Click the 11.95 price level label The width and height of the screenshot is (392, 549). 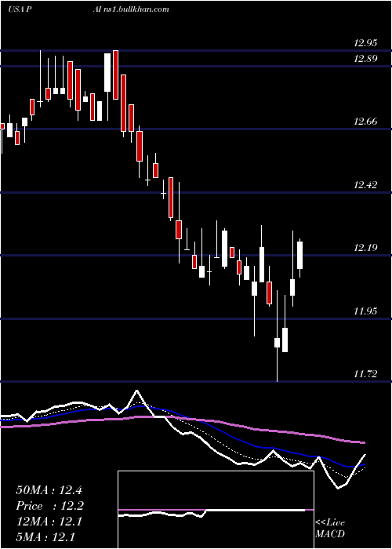(365, 311)
